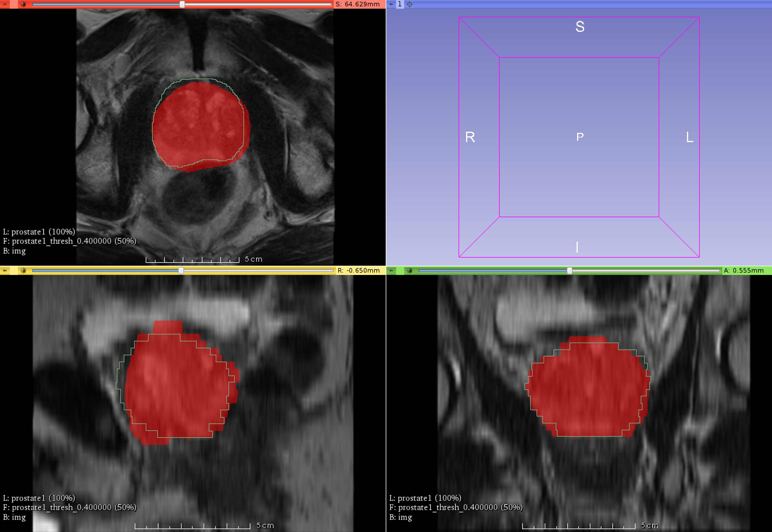Click the 3D view pin icon

[x=391, y=4]
